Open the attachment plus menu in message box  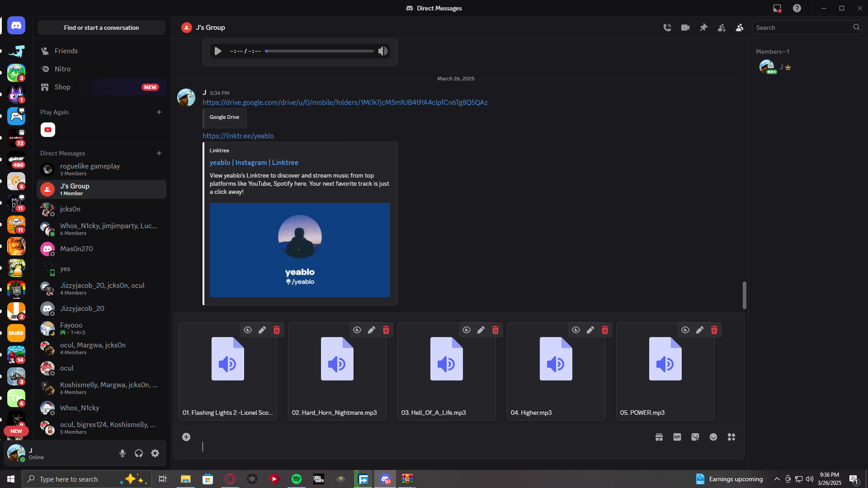point(186,437)
